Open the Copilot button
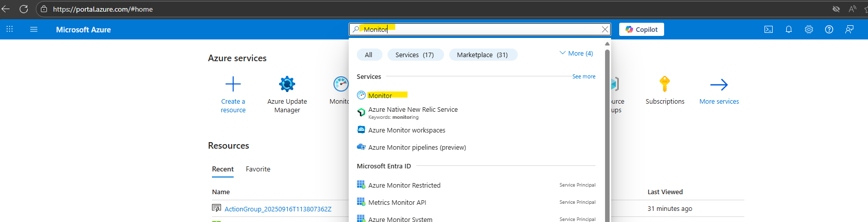Image resolution: width=868 pixels, height=222 pixels. [641, 29]
